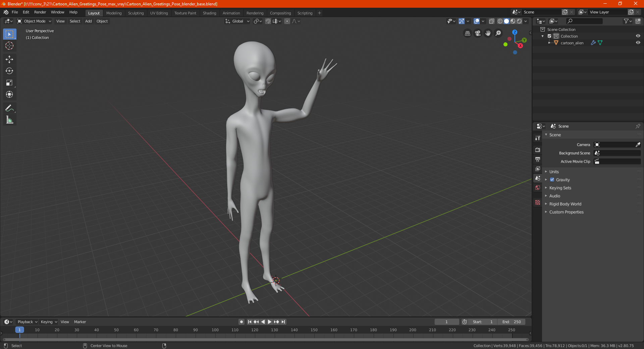Add a new collection in outliner
This screenshot has height=349, width=644.
pyautogui.click(x=638, y=21)
